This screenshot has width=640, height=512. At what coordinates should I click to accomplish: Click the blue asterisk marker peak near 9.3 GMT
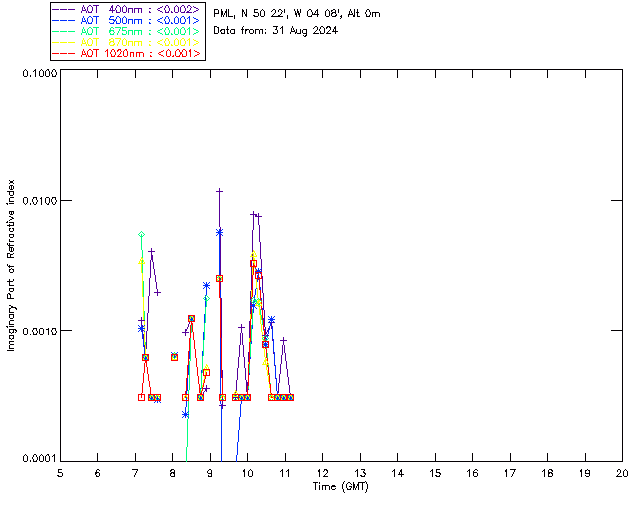219,232
